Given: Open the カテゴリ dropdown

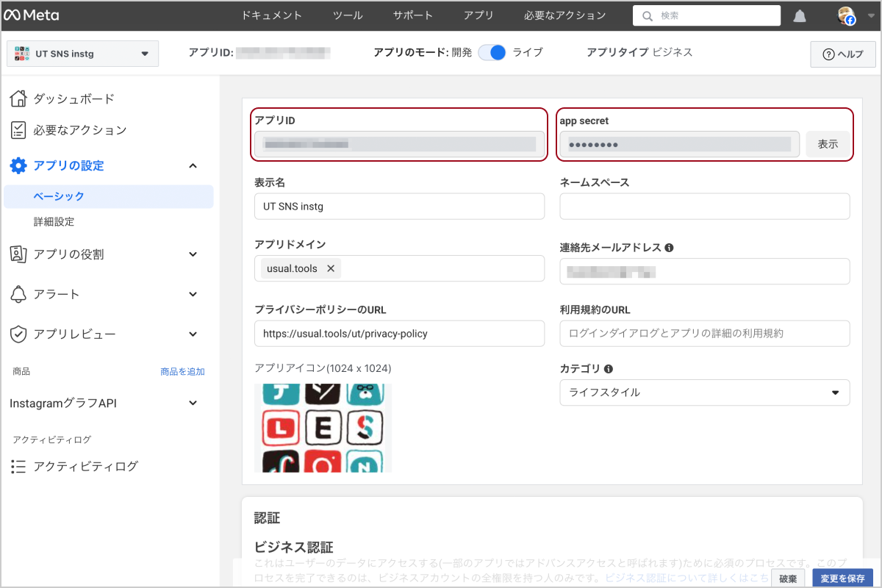Looking at the screenshot, I should pos(704,392).
